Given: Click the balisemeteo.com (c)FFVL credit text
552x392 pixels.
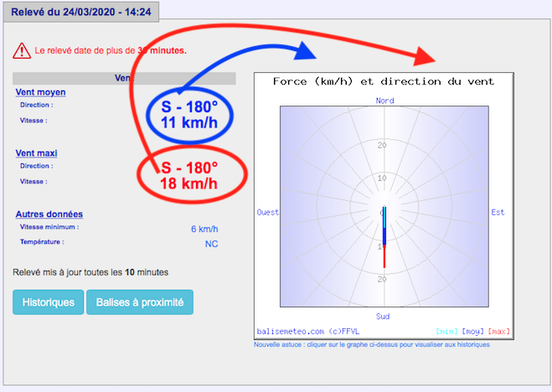Looking at the screenshot, I should pos(308,332).
